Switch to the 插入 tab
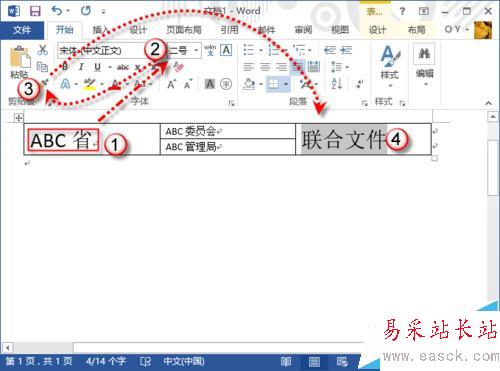The width and height of the screenshot is (500, 371). tap(101, 30)
